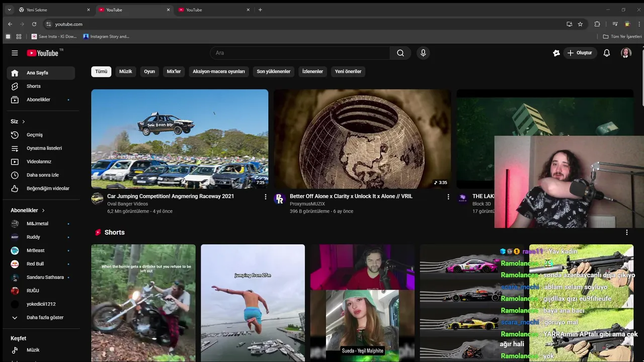Open Oynatma listeleri

point(41,148)
